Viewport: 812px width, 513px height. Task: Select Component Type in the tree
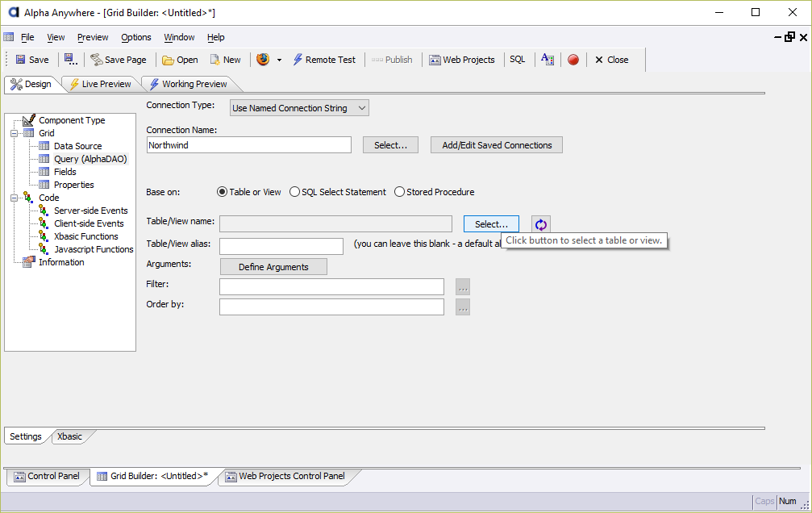[x=72, y=120]
